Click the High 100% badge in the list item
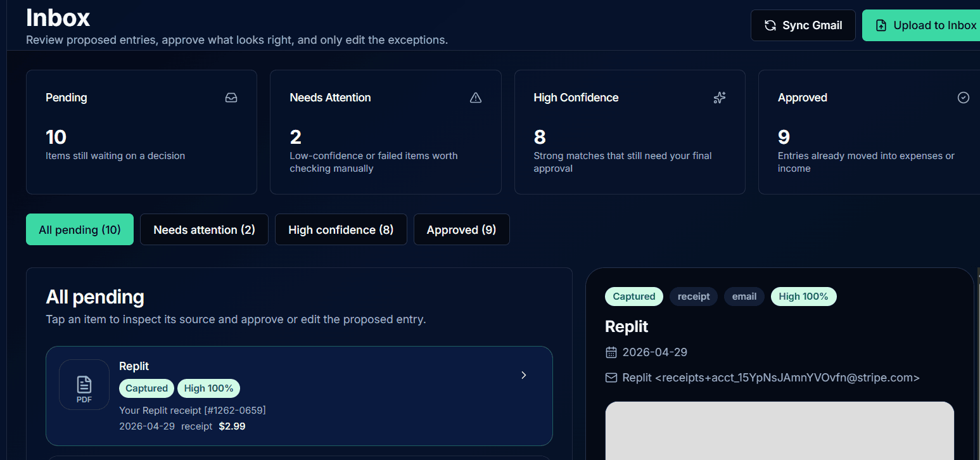This screenshot has height=460, width=980. (x=208, y=388)
